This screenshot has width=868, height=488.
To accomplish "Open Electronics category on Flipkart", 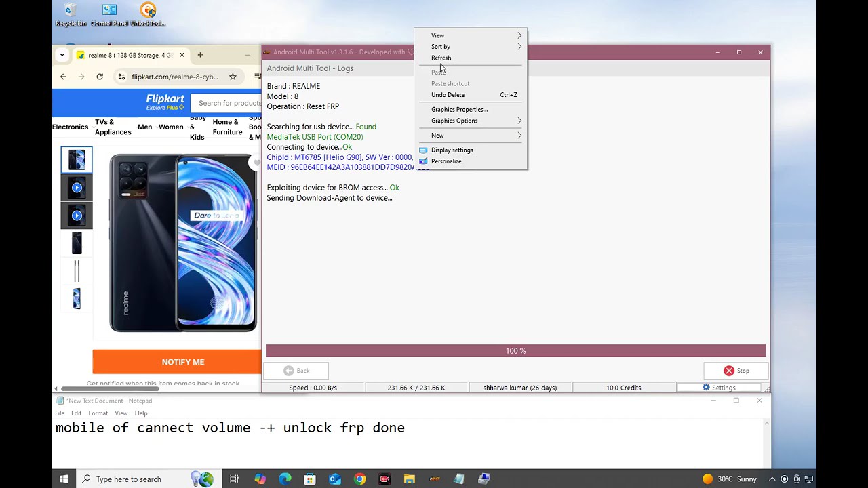I will coord(71,127).
